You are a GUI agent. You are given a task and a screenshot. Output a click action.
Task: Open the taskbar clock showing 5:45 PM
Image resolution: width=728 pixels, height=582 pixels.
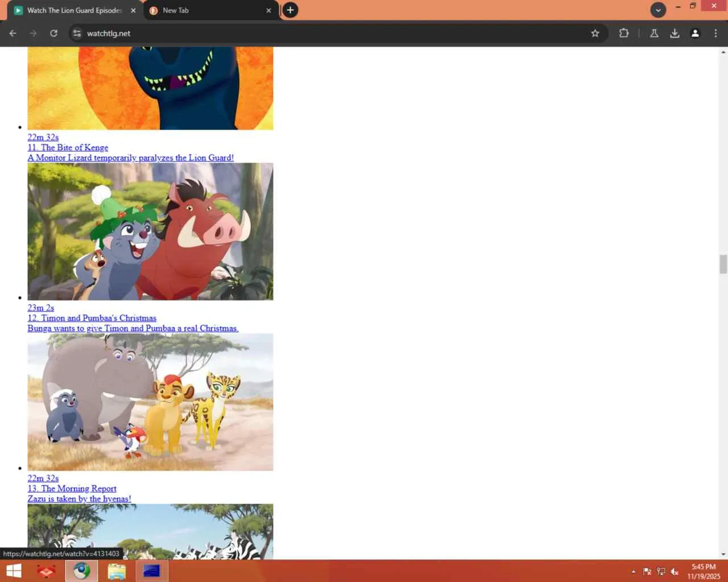coord(704,571)
